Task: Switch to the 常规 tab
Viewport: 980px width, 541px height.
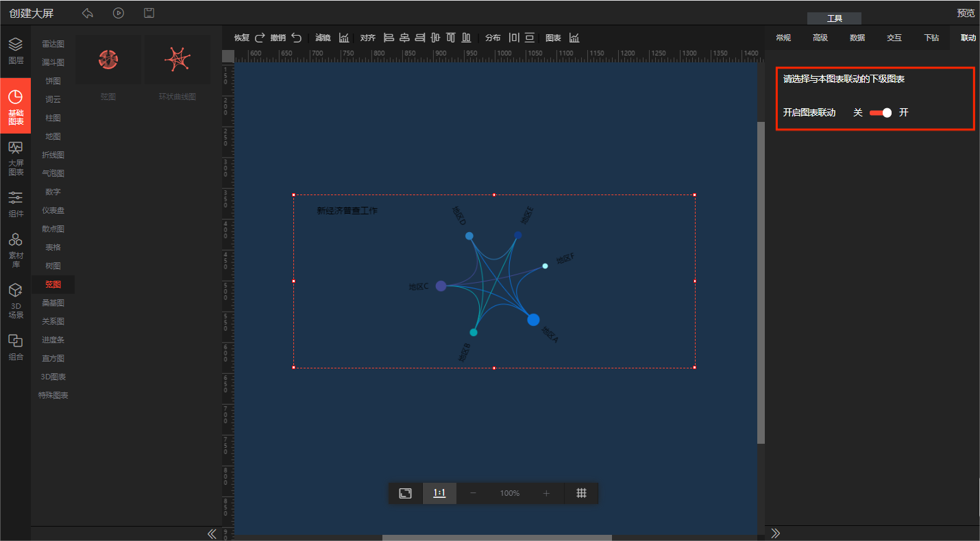Action: coord(783,38)
